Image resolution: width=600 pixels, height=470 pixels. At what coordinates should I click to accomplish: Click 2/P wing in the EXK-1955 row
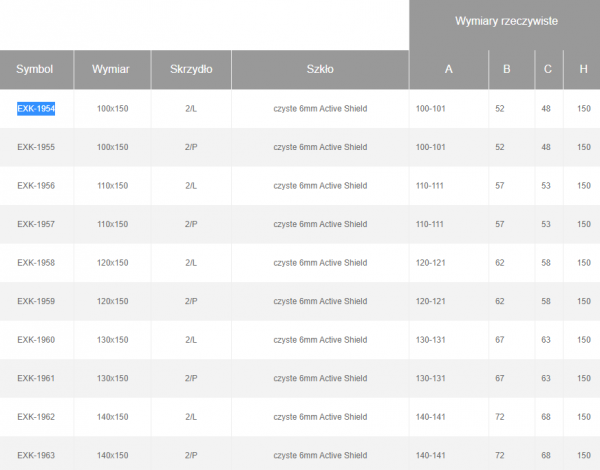(x=191, y=147)
